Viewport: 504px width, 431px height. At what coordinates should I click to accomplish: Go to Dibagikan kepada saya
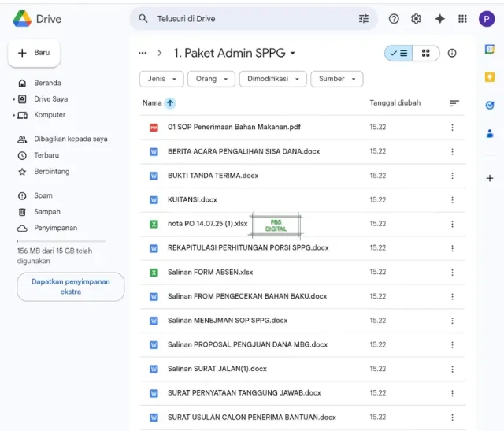pos(70,139)
